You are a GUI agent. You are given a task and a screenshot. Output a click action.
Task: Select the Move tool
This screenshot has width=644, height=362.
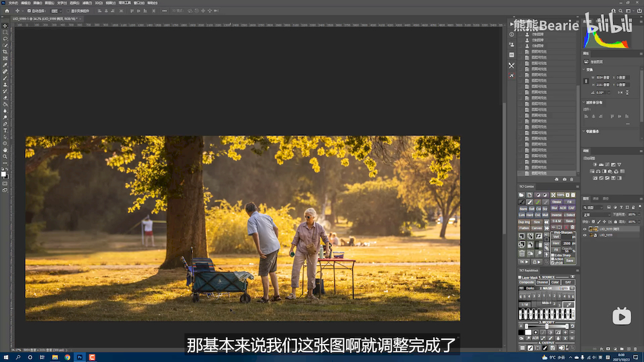click(5, 26)
